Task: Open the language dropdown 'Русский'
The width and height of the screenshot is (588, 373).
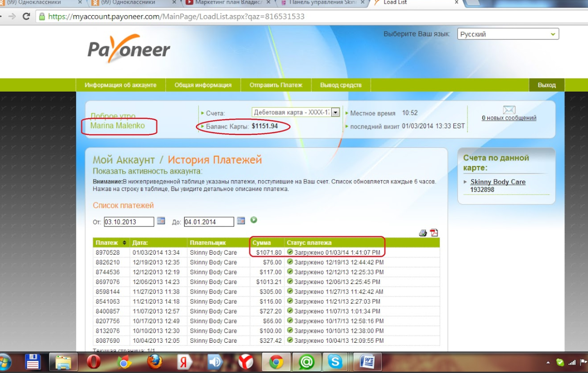Action: [x=508, y=34]
